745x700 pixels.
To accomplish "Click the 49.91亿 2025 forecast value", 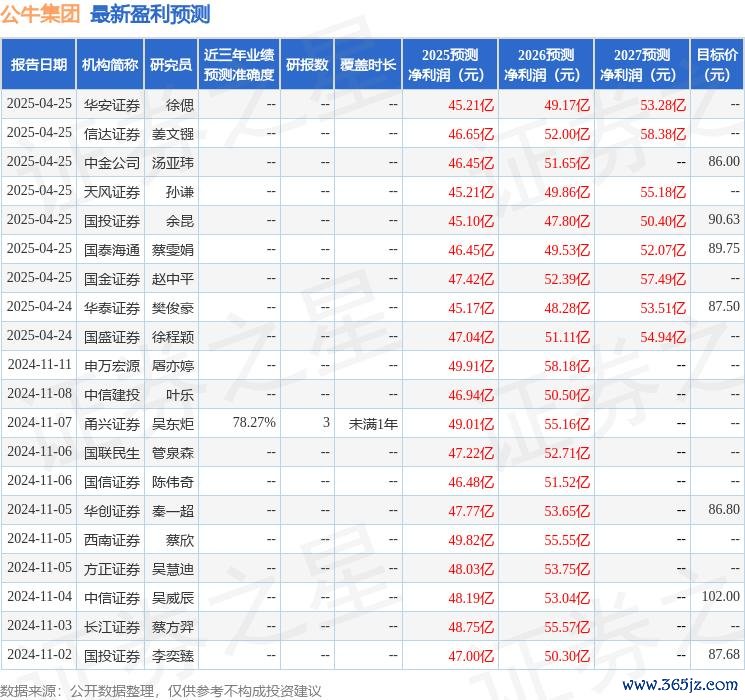I will pos(471,366).
